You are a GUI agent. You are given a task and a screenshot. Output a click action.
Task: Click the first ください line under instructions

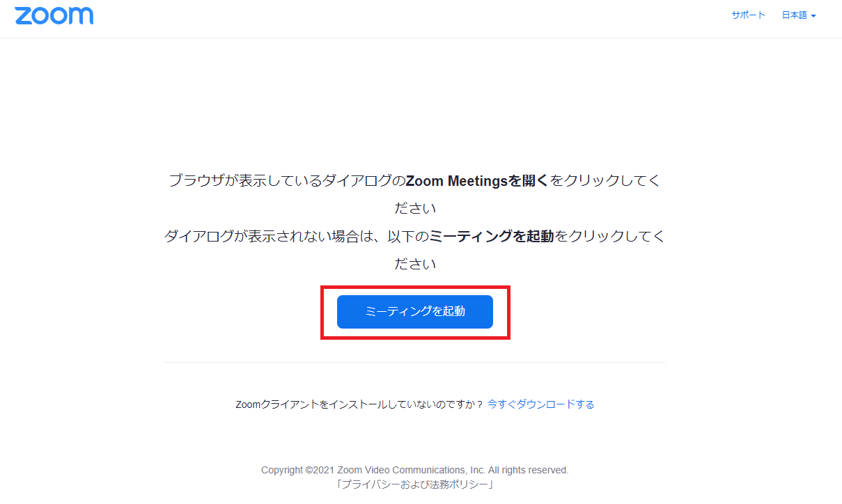(x=415, y=209)
